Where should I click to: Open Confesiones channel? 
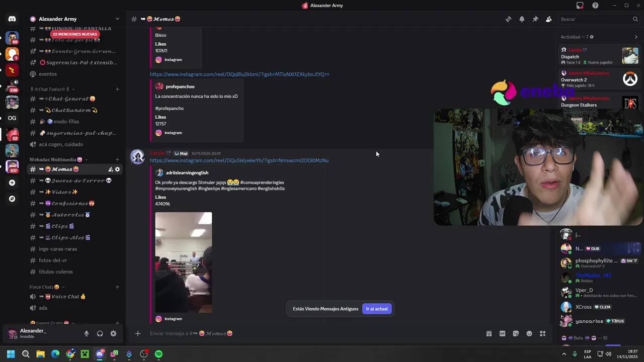75,204
